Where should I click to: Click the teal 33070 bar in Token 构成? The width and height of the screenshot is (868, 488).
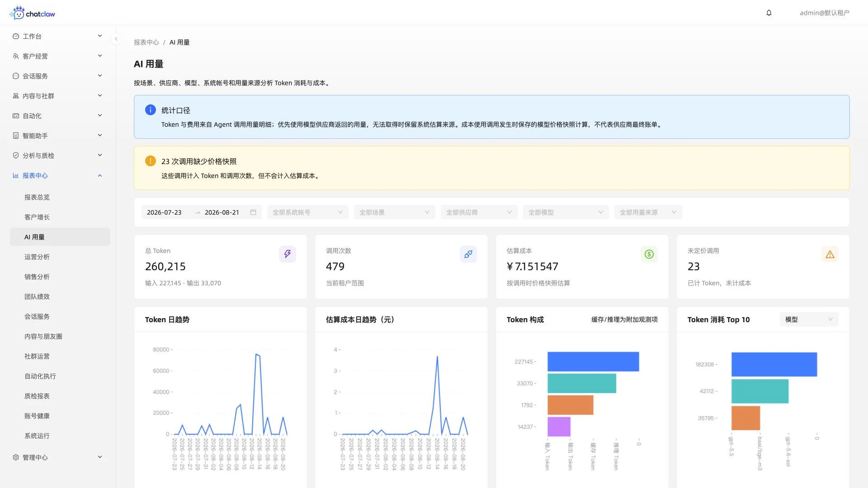pyautogui.click(x=582, y=383)
